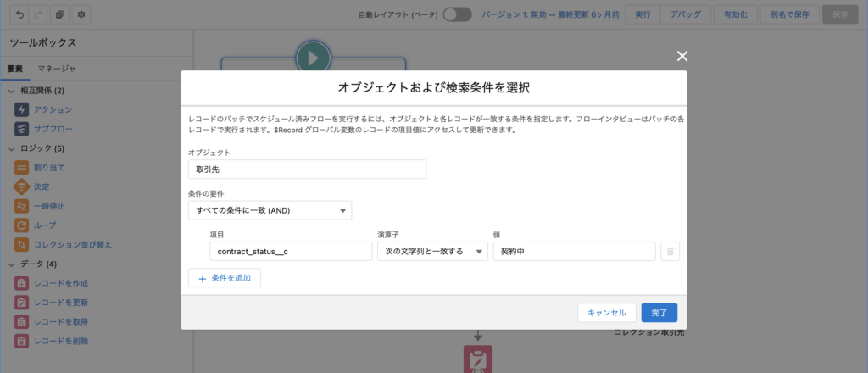Viewport: 868px width, 373px height.
Task: Collapse the ロジック (5) section
Action: tap(11, 148)
